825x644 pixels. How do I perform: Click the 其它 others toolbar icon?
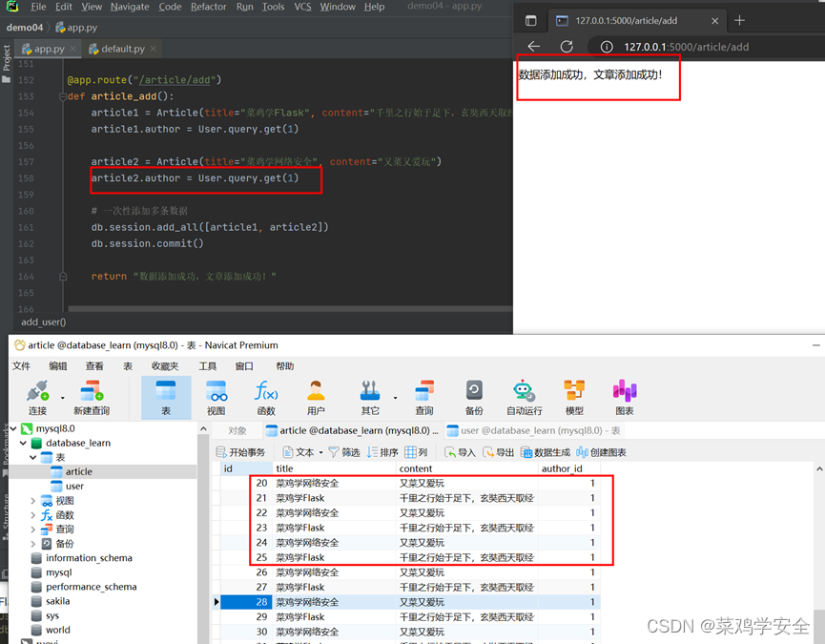370,398
